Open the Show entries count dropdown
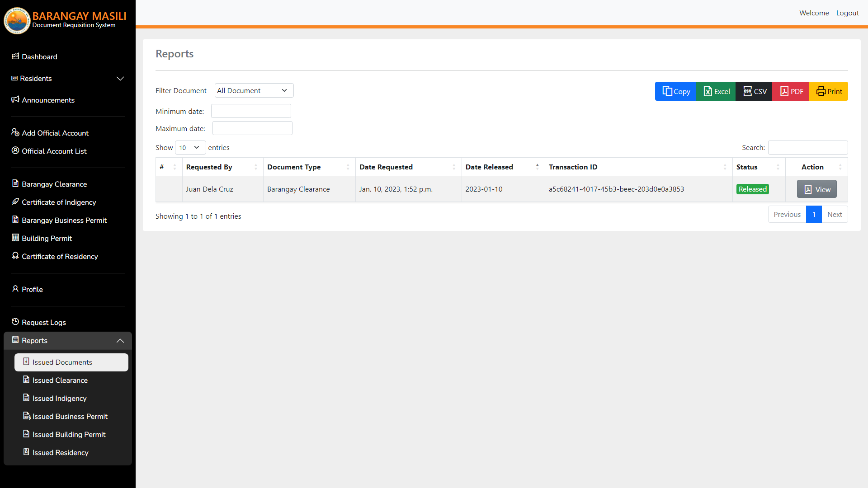Viewport: 868px width, 488px height. 190,148
